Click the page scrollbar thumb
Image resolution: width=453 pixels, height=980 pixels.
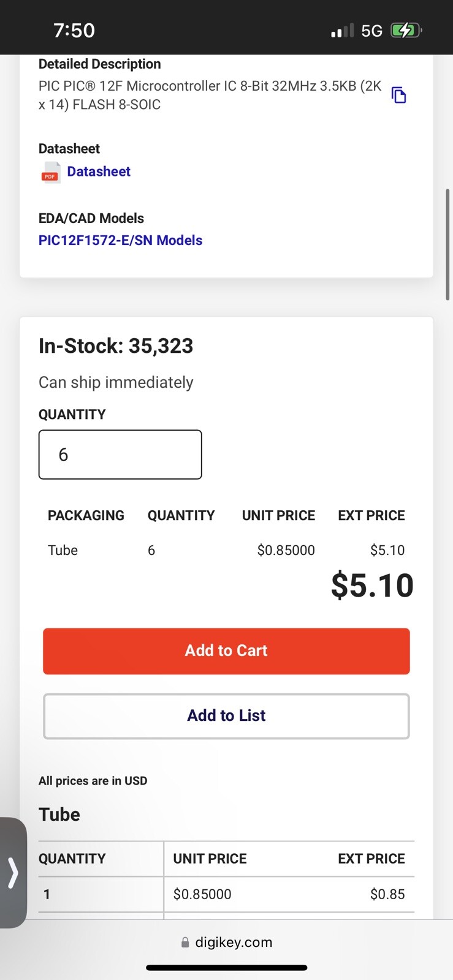[448, 244]
